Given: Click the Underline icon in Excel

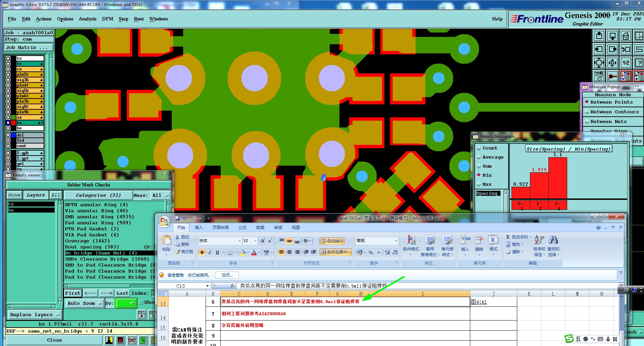Looking at the screenshot, I should 217,252.
